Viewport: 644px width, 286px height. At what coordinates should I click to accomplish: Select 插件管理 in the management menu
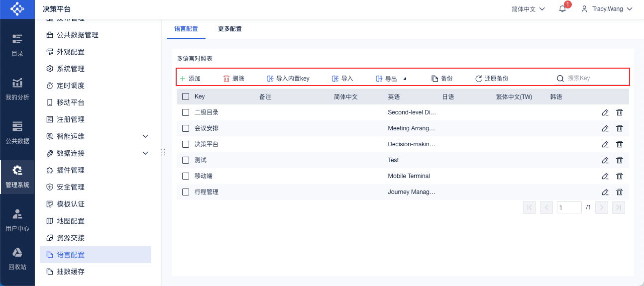pyautogui.click(x=71, y=170)
